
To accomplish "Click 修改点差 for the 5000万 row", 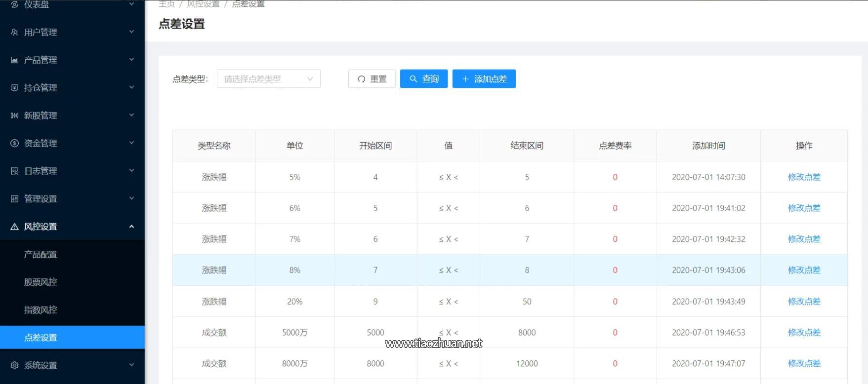I will [804, 333].
